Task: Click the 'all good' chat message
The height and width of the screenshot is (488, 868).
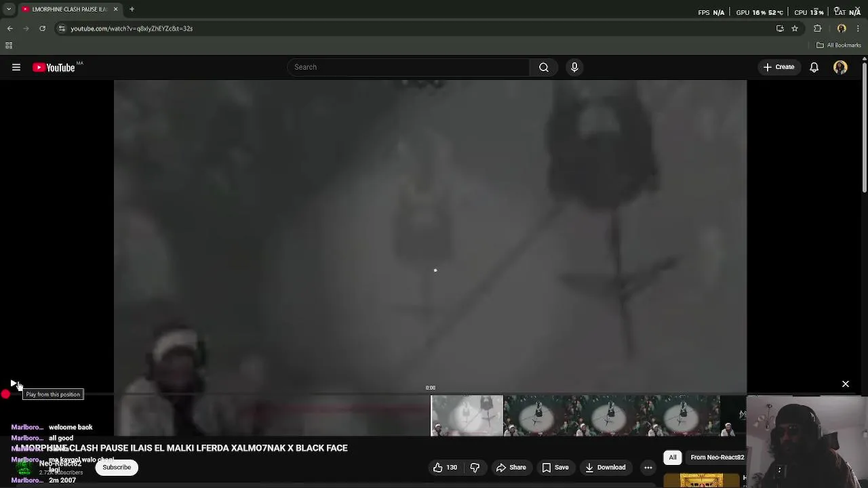Action: [61, 439]
